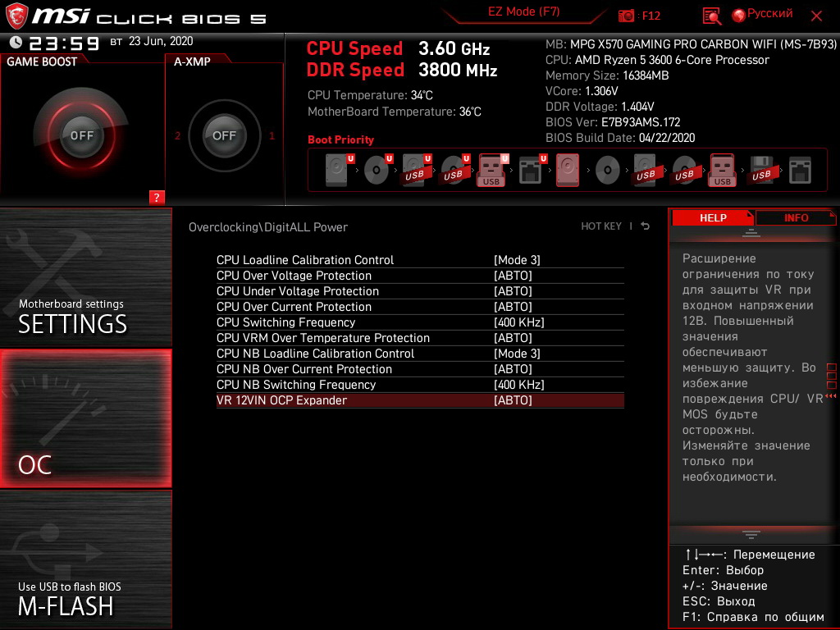This screenshot has width=840, height=630.
Task: Switch to the HELP tab
Action: [x=713, y=217]
